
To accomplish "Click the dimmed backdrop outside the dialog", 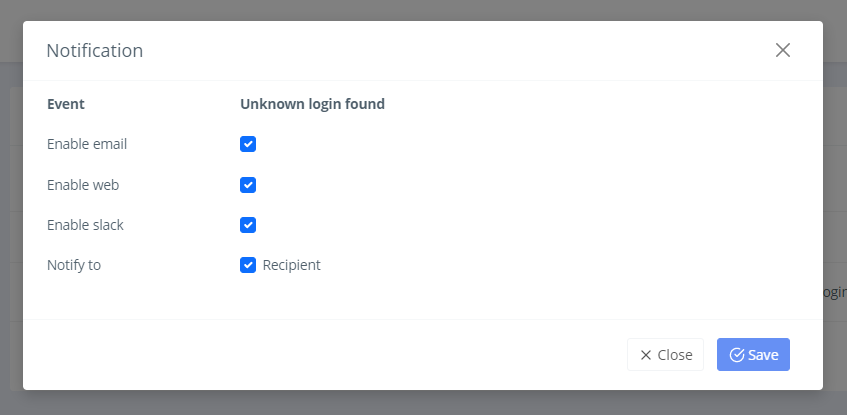I will 400,403.
